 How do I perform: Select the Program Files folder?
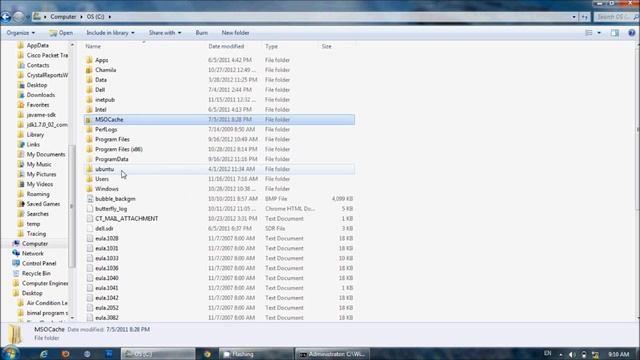[x=112, y=139]
